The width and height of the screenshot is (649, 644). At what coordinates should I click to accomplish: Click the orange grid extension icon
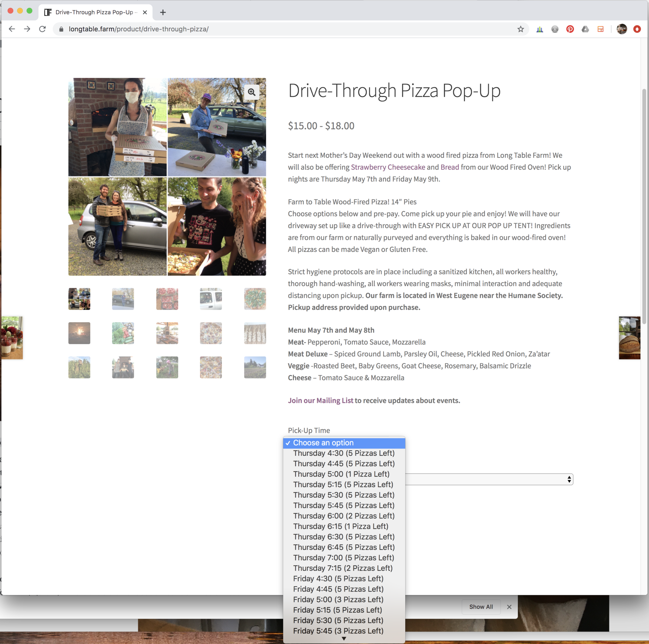[601, 29]
